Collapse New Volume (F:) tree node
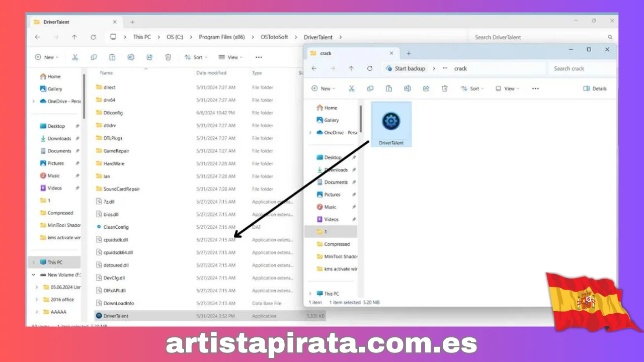This screenshot has height=362, width=644. (x=34, y=275)
